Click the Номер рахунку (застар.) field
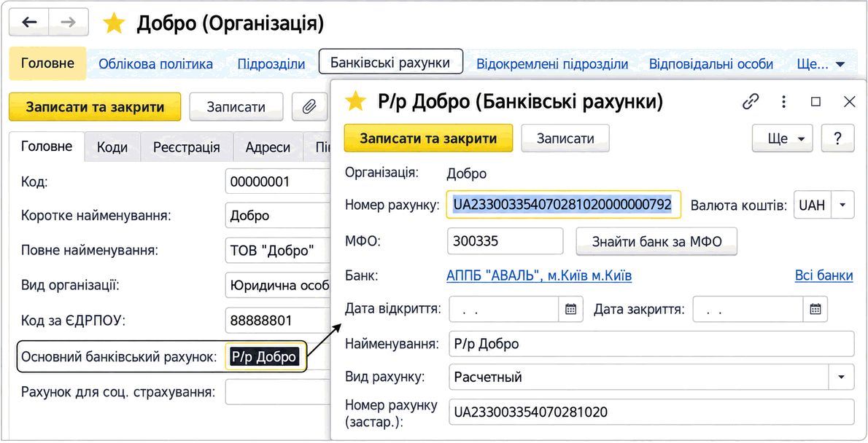The image size is (868, 443). coord(651,412)
